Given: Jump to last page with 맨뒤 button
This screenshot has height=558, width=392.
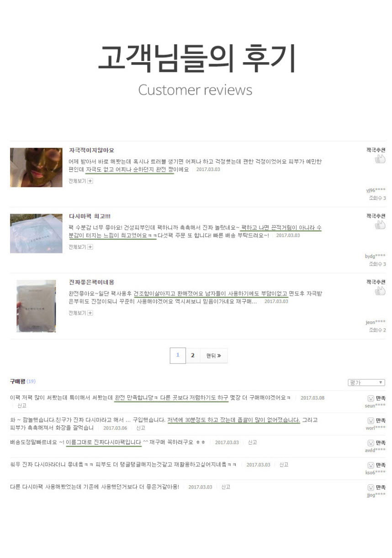Looking at the screenshot, I should click(x=213, y=355).
